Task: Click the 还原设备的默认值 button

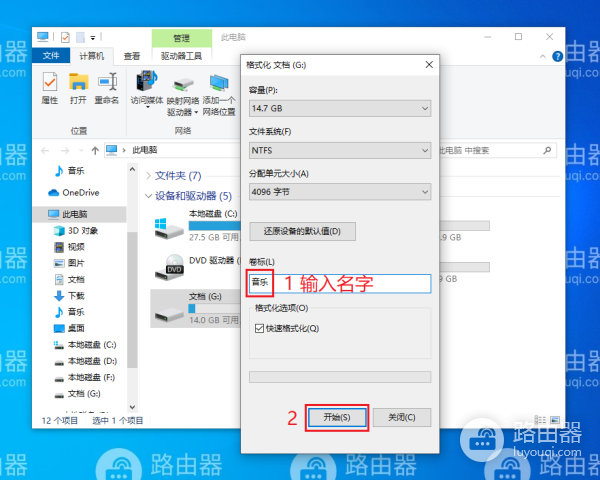Action: tap(302, 231)
